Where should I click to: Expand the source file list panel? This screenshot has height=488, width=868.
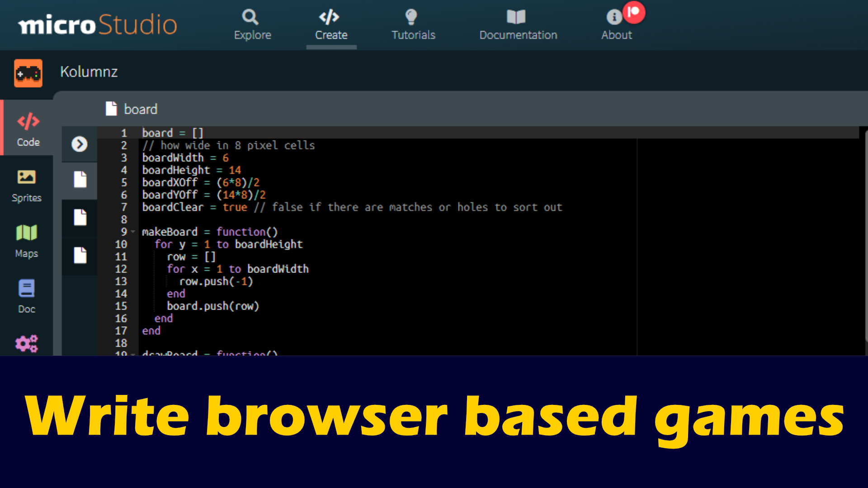(80, 144)
